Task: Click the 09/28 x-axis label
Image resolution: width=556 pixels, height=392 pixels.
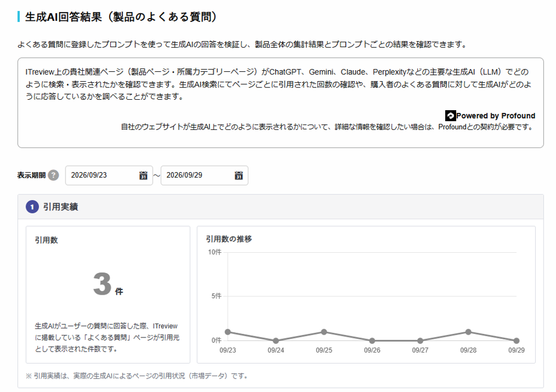Action: tap(468, 350)
